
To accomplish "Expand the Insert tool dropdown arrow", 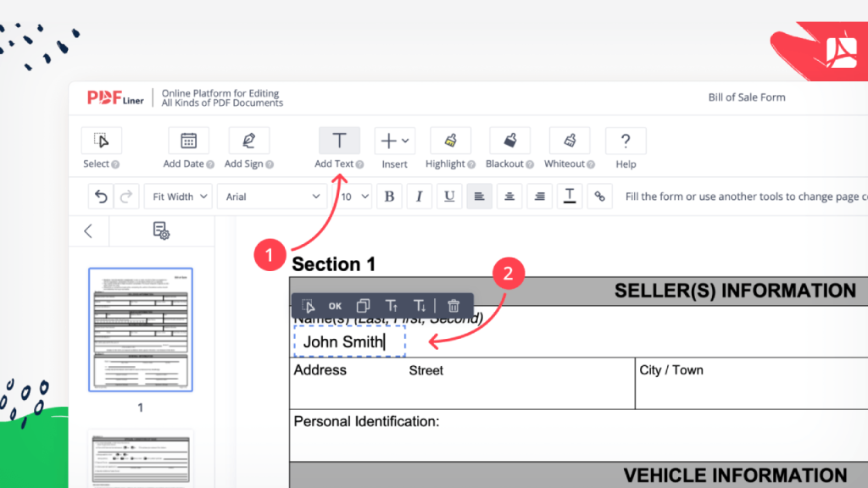I will (x=405, y=141).
